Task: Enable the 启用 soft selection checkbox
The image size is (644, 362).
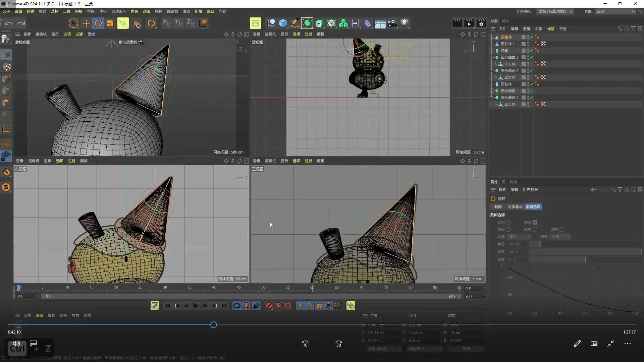Action: (508, 223)
